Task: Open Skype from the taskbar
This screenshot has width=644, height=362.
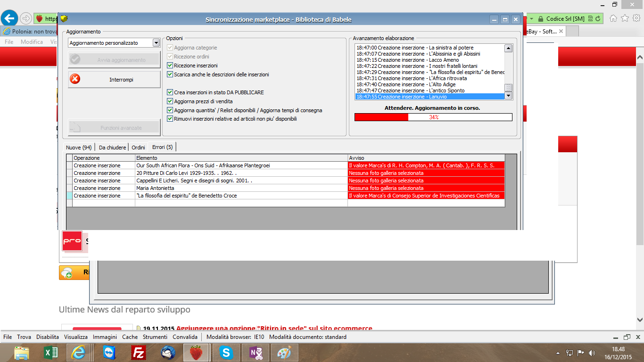Action: (x=226, y=353)
